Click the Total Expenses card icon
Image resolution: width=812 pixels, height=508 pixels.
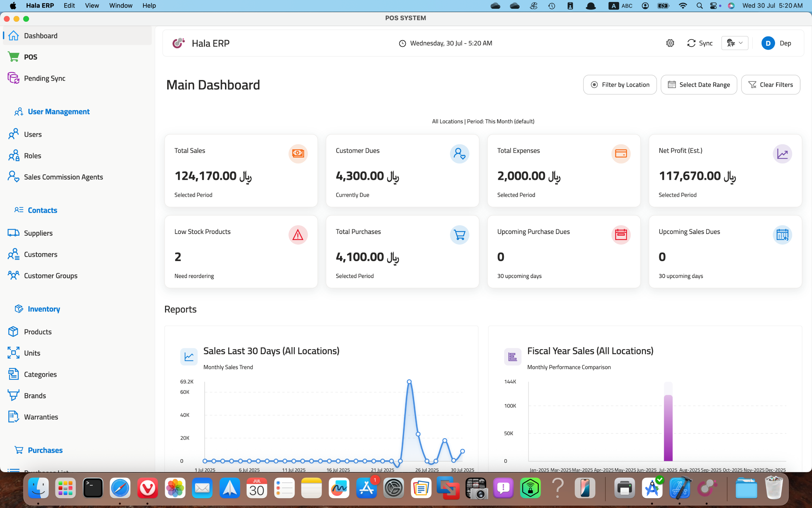point(621,154)
